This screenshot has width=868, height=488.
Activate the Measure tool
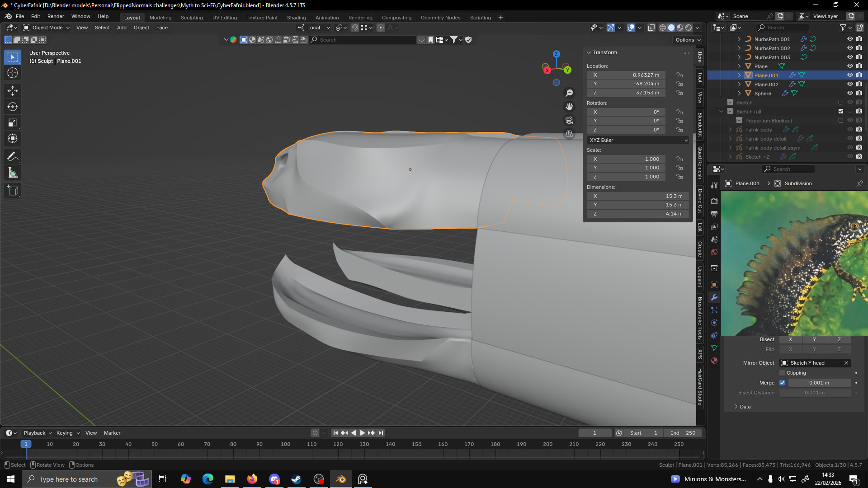point(13,173)
